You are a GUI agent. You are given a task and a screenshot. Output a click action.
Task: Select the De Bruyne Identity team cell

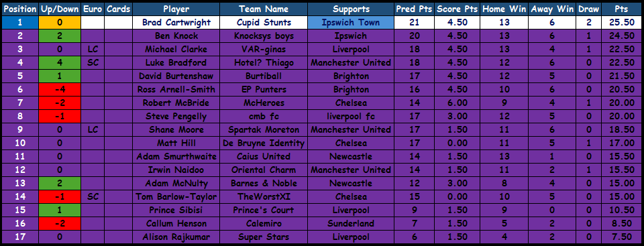pos(264,143)
